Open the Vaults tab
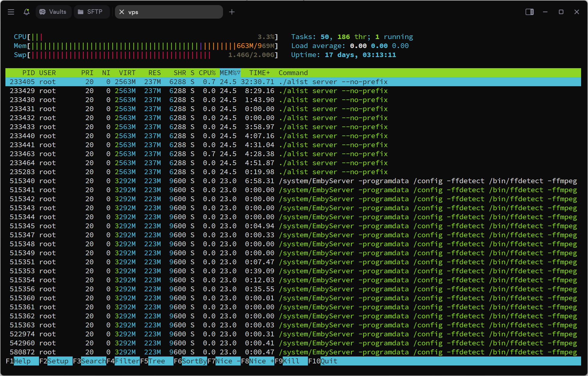 53,12
